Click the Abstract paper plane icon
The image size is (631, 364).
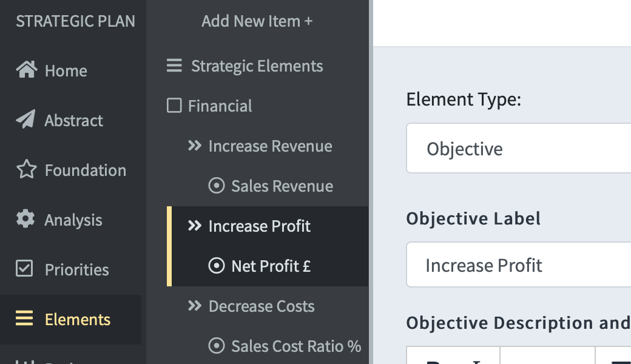(25, 120)
